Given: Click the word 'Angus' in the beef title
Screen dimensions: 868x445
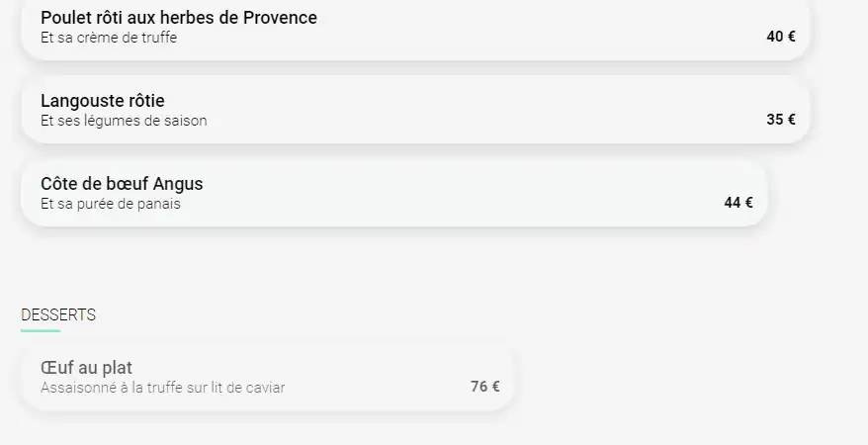Looking at the screenshot, I should 178,185.
